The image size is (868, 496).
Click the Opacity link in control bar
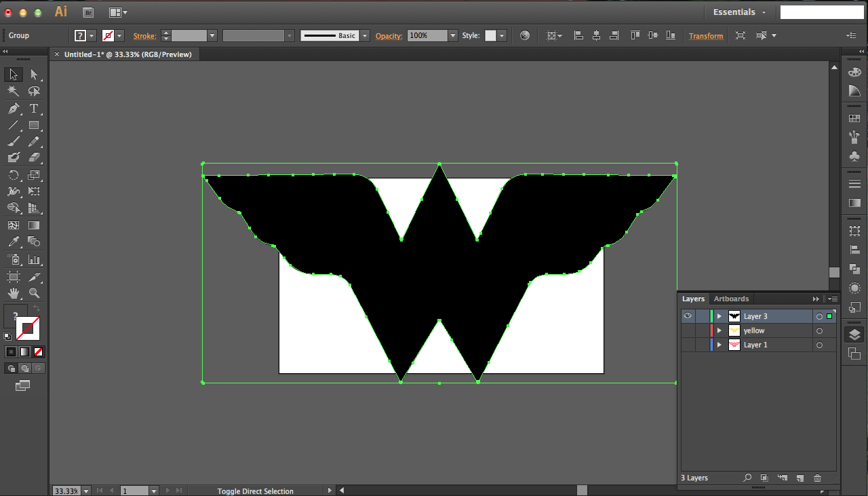(x=389, y=36)
